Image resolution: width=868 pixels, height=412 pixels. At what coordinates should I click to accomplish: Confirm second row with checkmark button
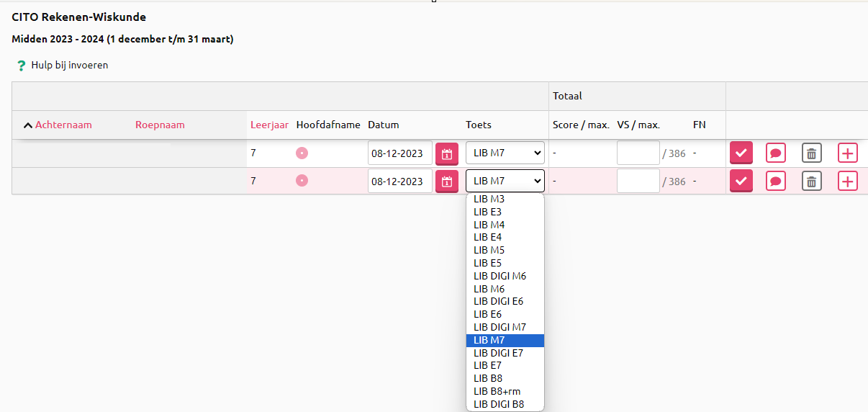(x=741, y=181)
